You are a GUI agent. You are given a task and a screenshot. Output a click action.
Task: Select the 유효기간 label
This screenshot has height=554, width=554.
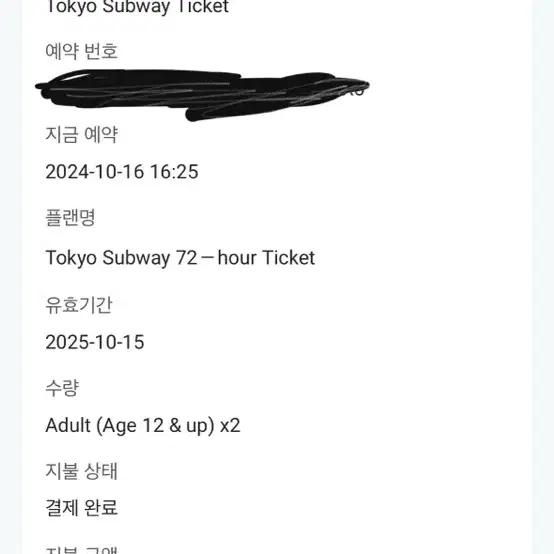(79, 305)
